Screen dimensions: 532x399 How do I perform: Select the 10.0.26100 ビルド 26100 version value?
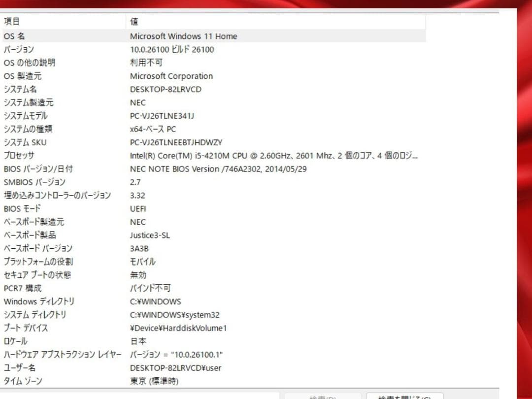pos(172,50)
